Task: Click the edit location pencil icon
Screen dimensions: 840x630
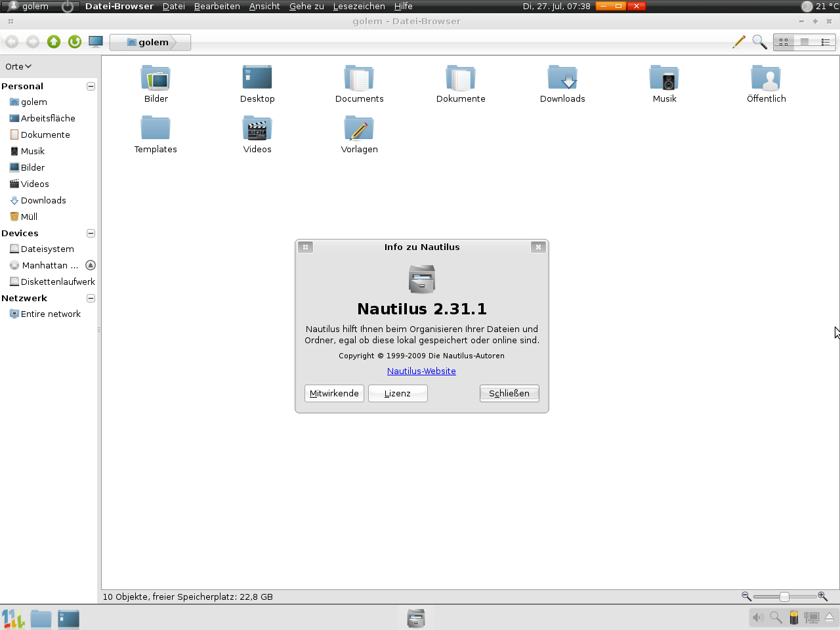Action: tap(739, 41)
